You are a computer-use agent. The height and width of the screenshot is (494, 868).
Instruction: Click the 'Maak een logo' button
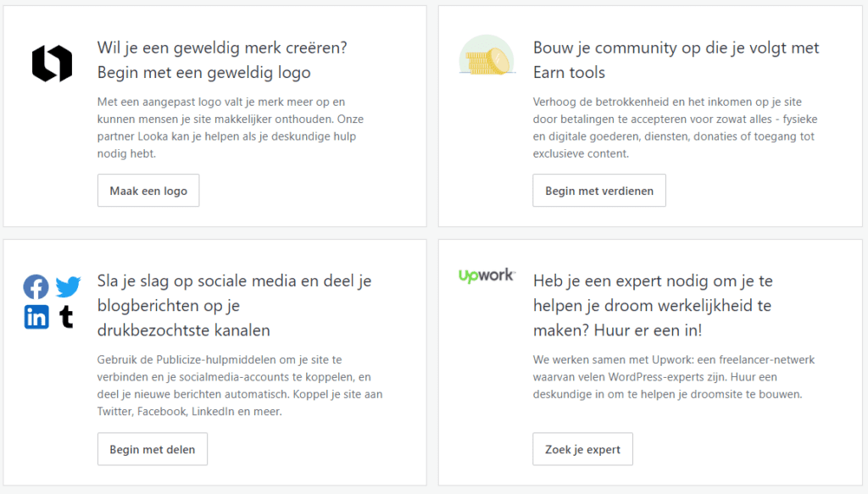coord(148,191)
